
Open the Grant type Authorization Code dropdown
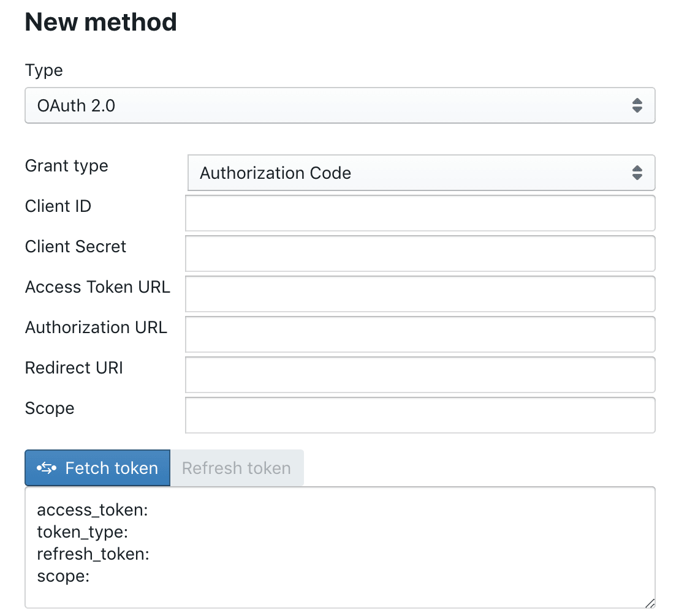point(411,173)
